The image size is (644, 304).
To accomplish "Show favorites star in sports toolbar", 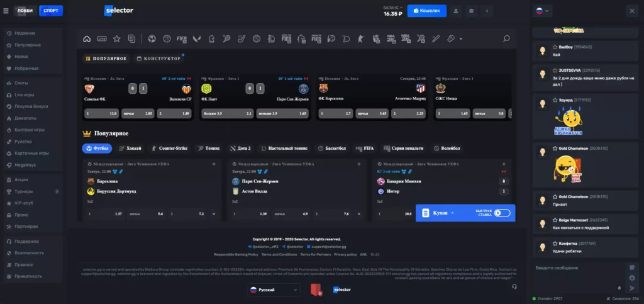I will click(116, 38).
